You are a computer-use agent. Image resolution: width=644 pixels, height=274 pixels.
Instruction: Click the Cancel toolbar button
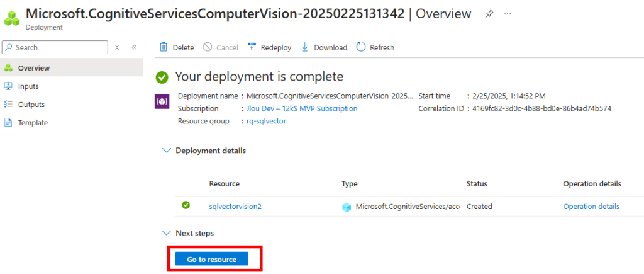point(221,47)
